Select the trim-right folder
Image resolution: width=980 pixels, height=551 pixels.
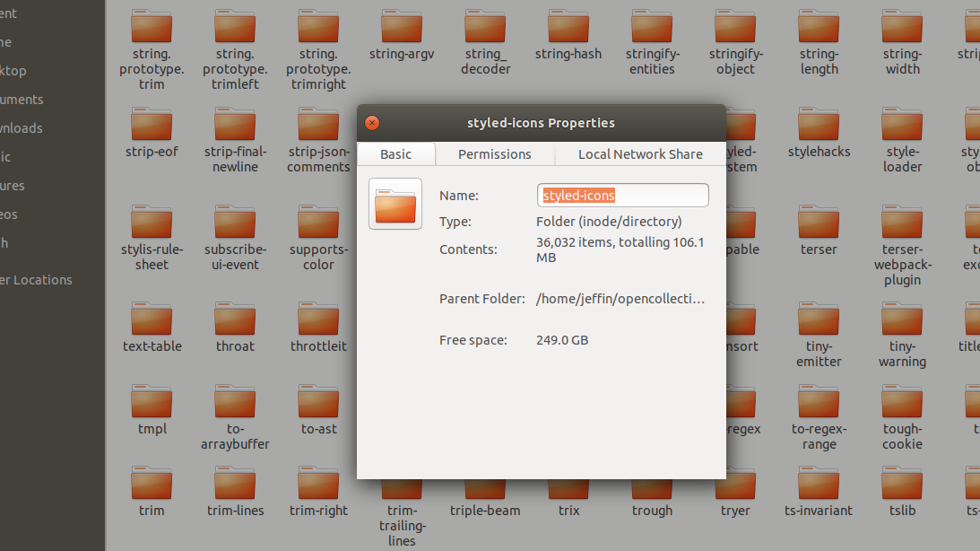tap(318, 492)
